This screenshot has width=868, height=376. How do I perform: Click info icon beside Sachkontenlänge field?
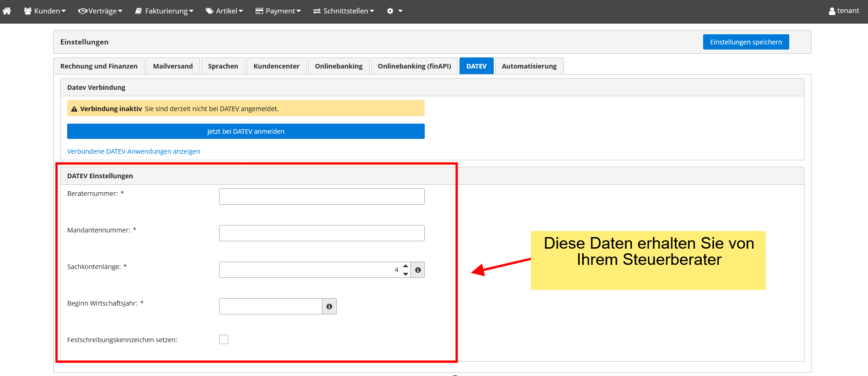click(418, 270)
